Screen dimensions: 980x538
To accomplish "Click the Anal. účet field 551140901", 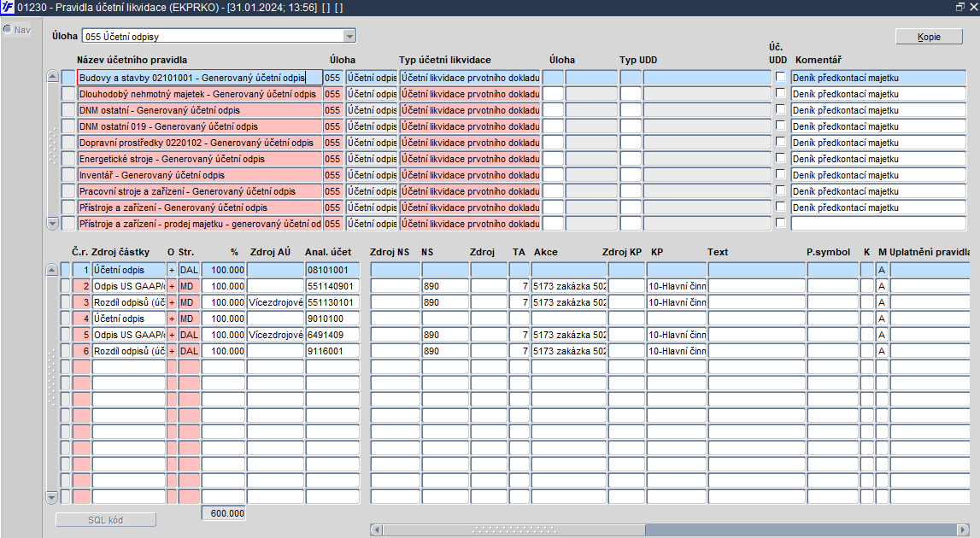I will 332,286.
